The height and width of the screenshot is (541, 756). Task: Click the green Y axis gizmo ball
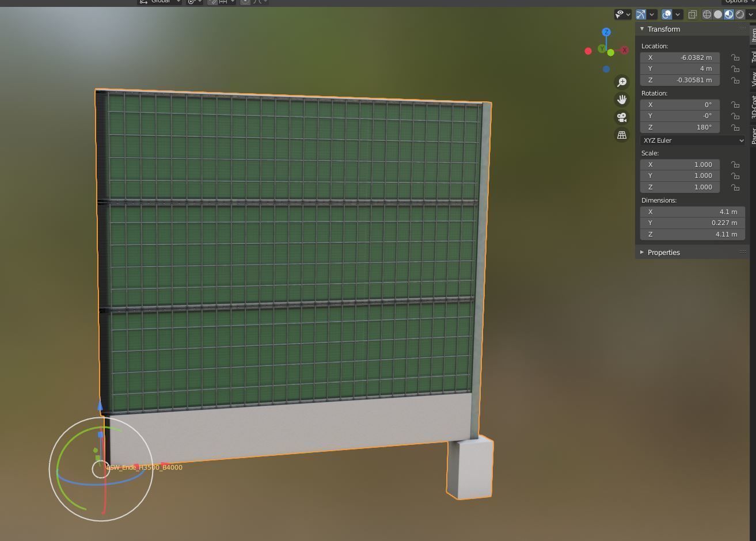(x=602, y=49)
